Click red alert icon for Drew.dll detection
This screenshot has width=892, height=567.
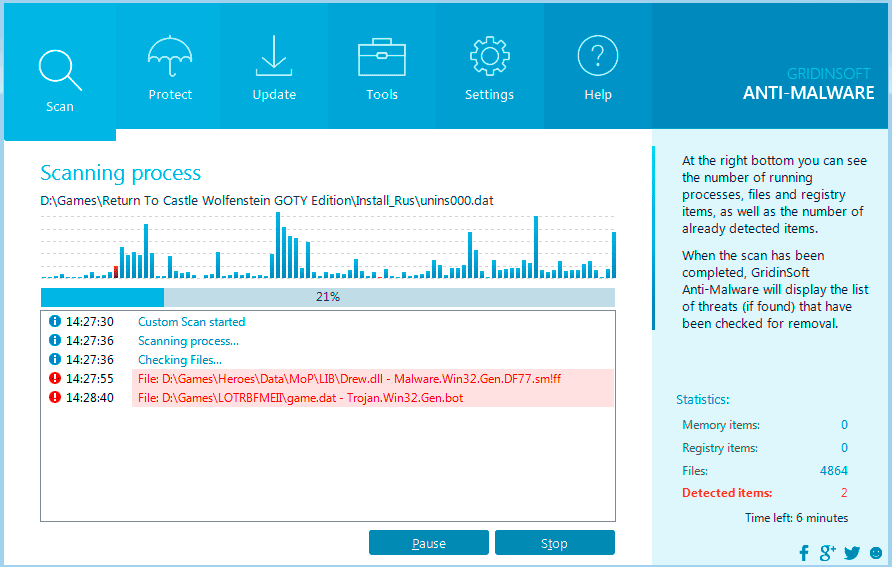(55, 378)
